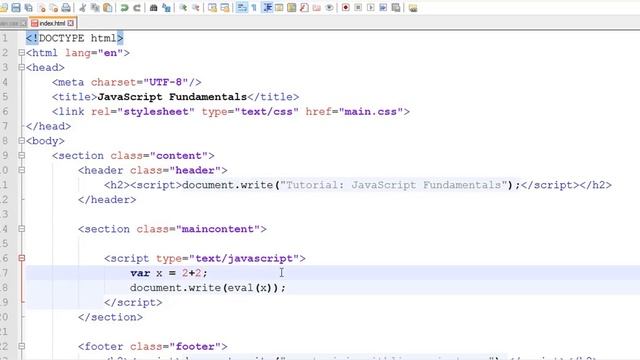Save the current file with the floppy icon

[16, 7]
